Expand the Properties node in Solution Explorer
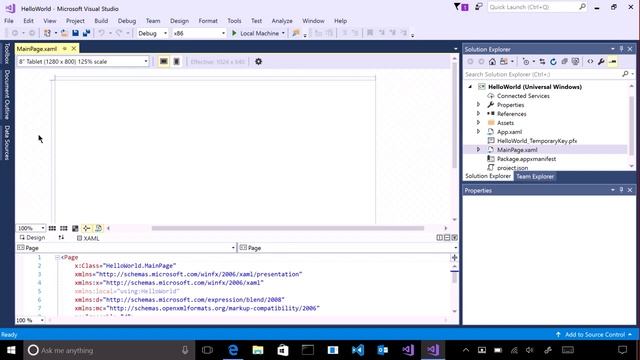Screen dimensions: 640x360 pyautogui.click(x=478, y=104)
